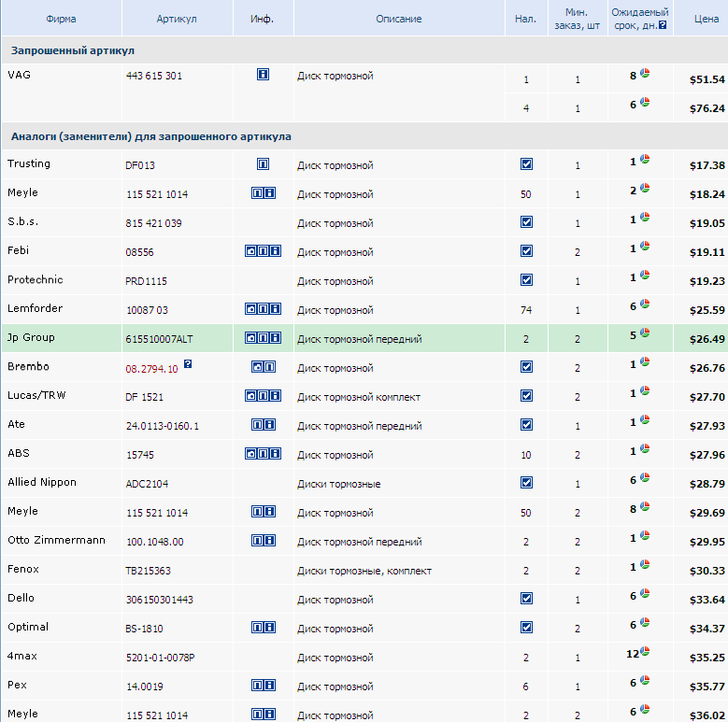
Task: Sort by the 'Артикул' column header
Action: click(177, 19)
